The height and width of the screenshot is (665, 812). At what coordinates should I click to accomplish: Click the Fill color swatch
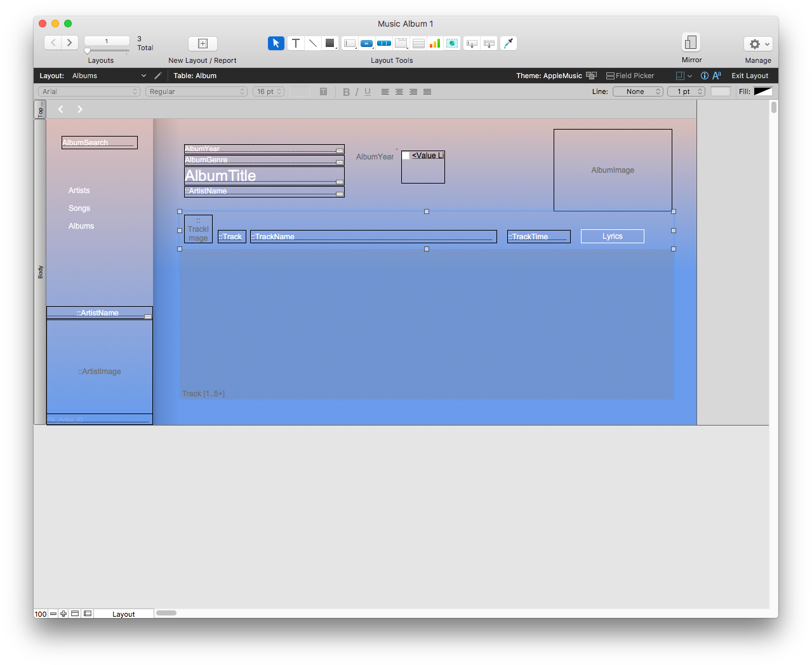pos(762,91)
